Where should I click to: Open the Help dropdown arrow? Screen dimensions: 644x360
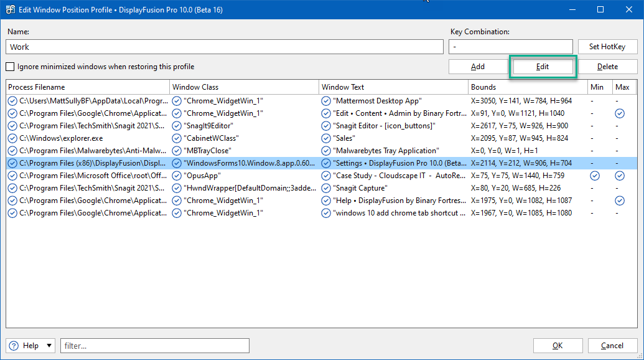click(x=49, y=346)
